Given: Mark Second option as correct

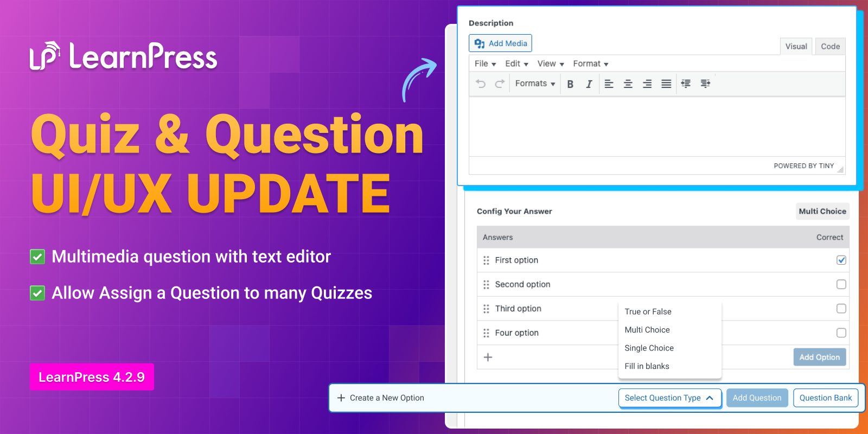Looking at the screenshot, I should pyautogui.click(x=841, y=284).
